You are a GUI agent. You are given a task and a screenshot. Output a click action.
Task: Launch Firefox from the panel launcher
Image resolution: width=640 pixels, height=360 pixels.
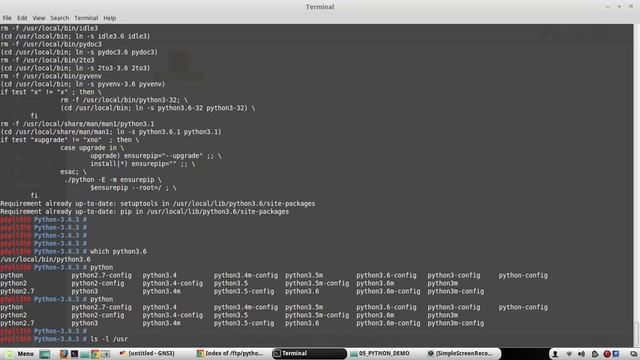(64, 354)
